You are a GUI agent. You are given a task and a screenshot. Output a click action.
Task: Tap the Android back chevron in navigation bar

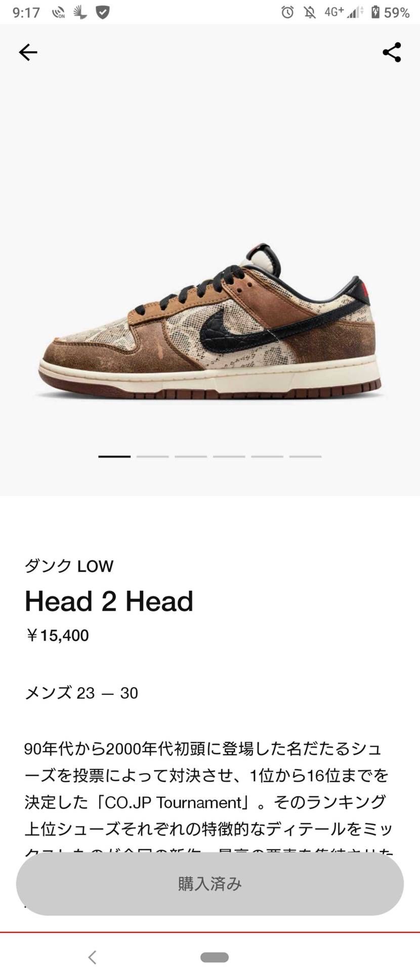(x=92, y=957)
